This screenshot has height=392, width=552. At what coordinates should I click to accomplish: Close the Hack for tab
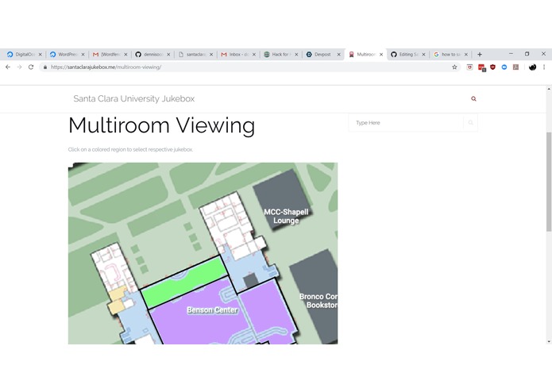pos(296,55)
